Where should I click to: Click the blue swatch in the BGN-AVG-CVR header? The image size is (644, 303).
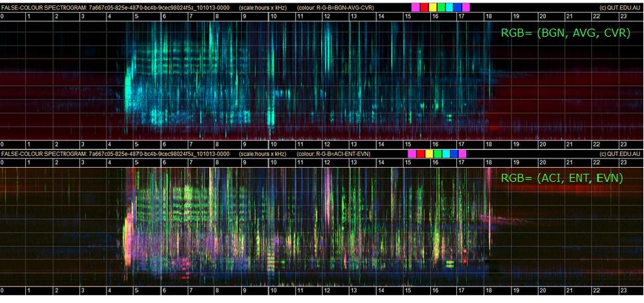[x=458, y=7]
